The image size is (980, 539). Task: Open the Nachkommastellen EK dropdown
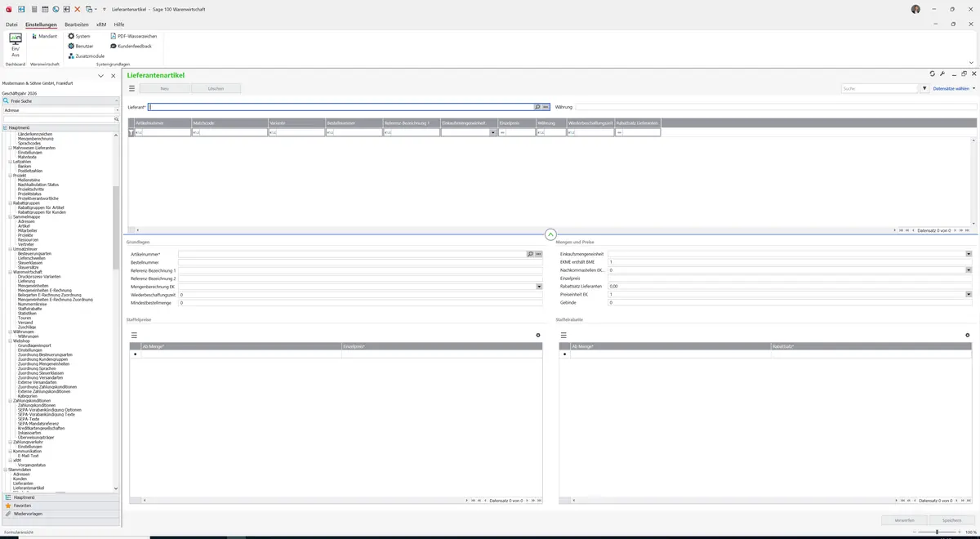coord(969,270)
